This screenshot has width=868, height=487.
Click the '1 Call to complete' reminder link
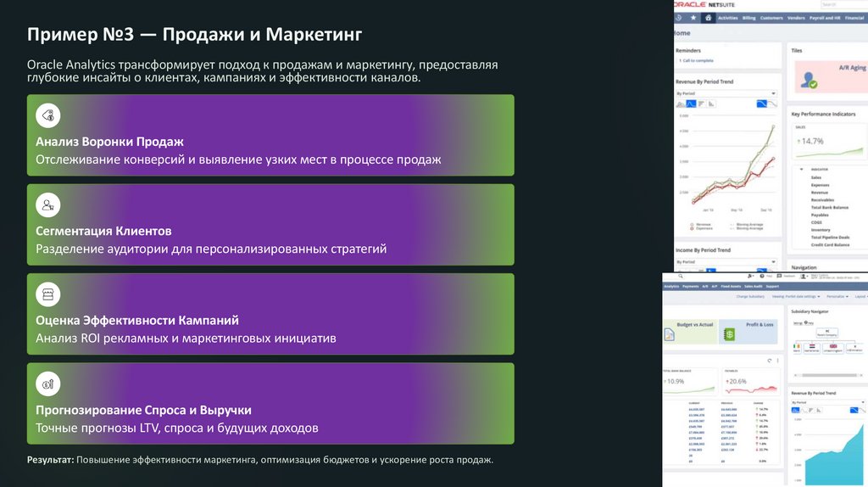tap(696, 60)
